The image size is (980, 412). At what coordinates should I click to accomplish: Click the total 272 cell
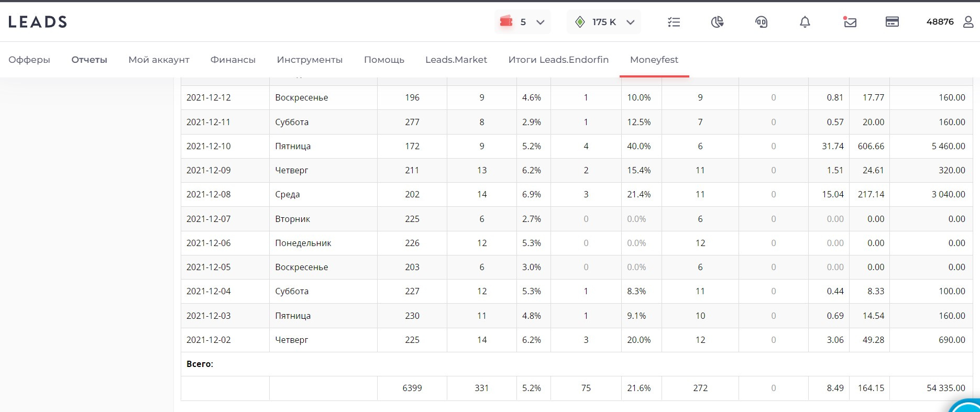700,388
